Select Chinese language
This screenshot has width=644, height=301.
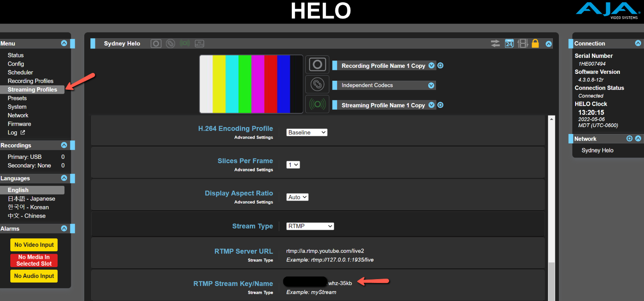click(x=27, y=216)
